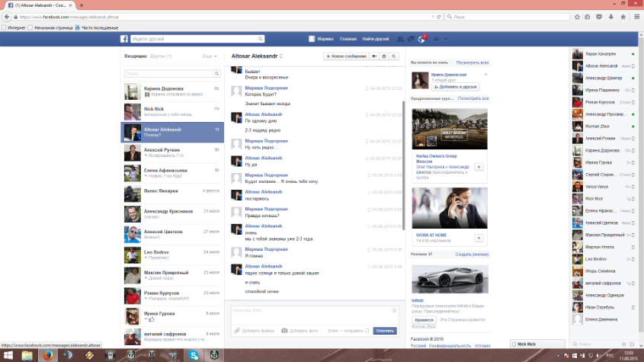Image resolution: width=644 pixels, height=362 pixels.
Task: Open privacy shortcuts lock icon
Action: coord(437,39)
